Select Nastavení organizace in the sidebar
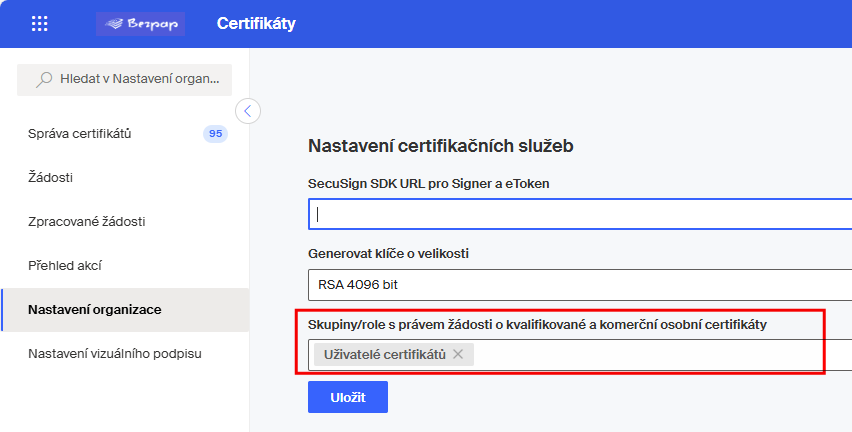 pos(95,310)
